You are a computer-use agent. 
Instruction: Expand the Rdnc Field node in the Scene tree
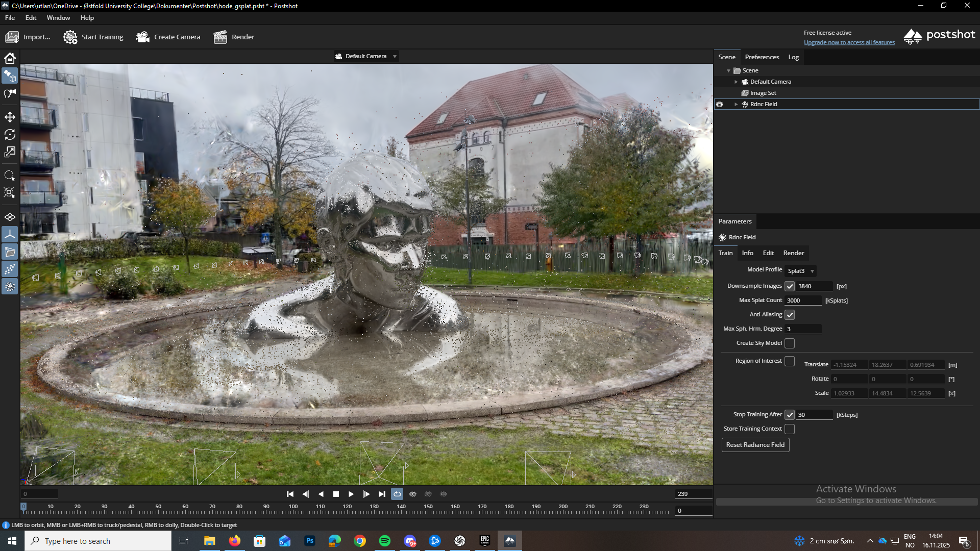[x=736, y=104]
